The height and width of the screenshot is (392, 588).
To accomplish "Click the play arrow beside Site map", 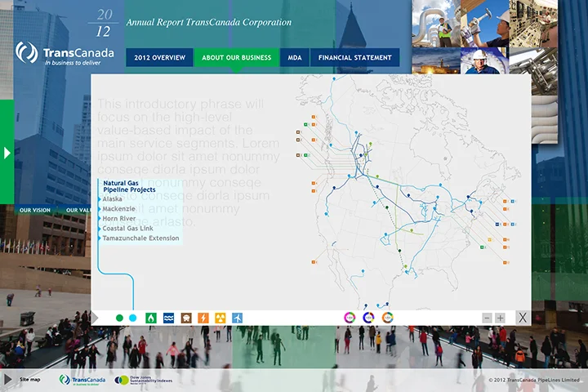I will pyautogui.click(x=8, y=379).
